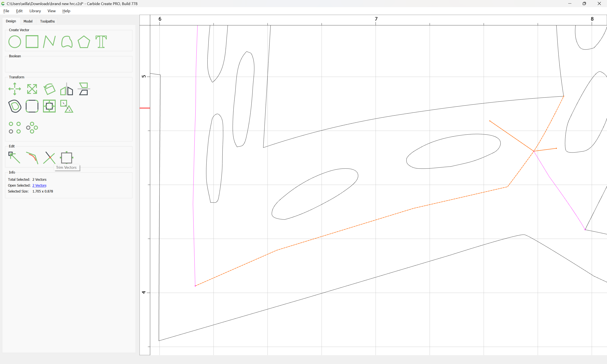607x364 pixels.
Task: Click the red marker on vertical ruler
Action: (x=145, y=108)
